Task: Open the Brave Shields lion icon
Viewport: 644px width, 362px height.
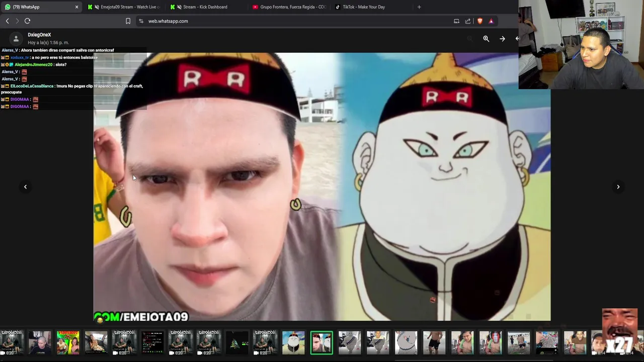Action: [479, 21]
